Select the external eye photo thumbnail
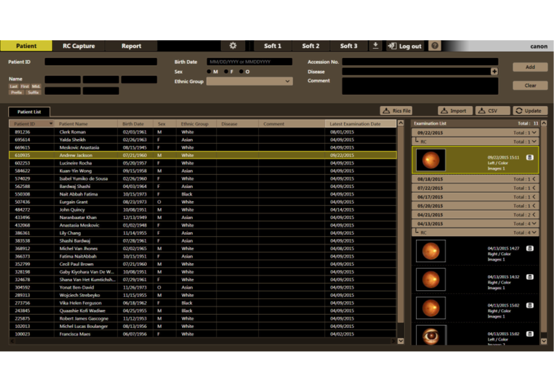 431,335
